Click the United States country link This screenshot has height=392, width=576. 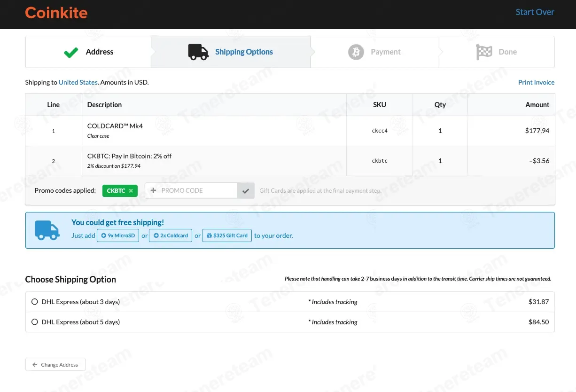click(78, 82)
